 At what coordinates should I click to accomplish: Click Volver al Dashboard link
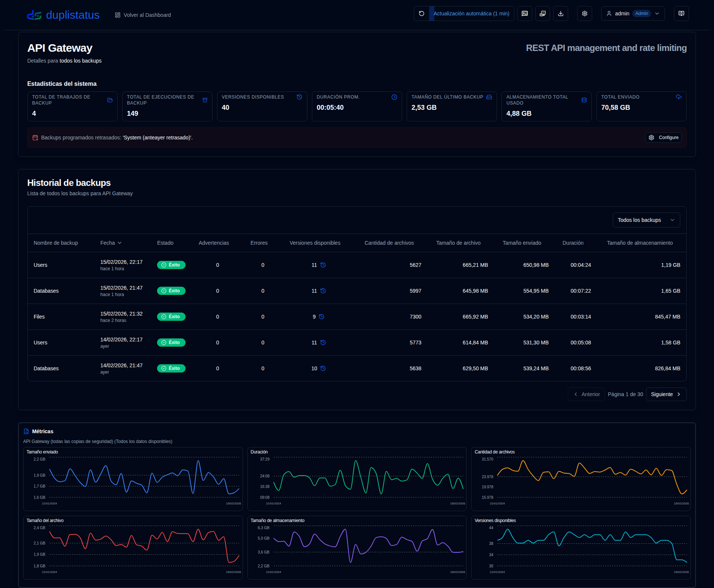click(143, 15)
